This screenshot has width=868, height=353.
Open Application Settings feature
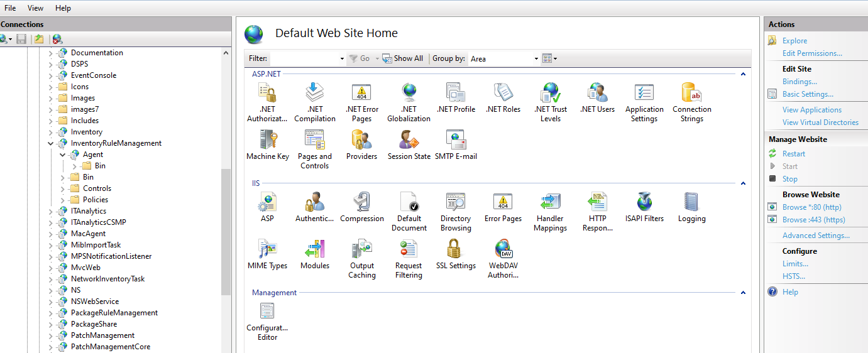coord(644,102)
